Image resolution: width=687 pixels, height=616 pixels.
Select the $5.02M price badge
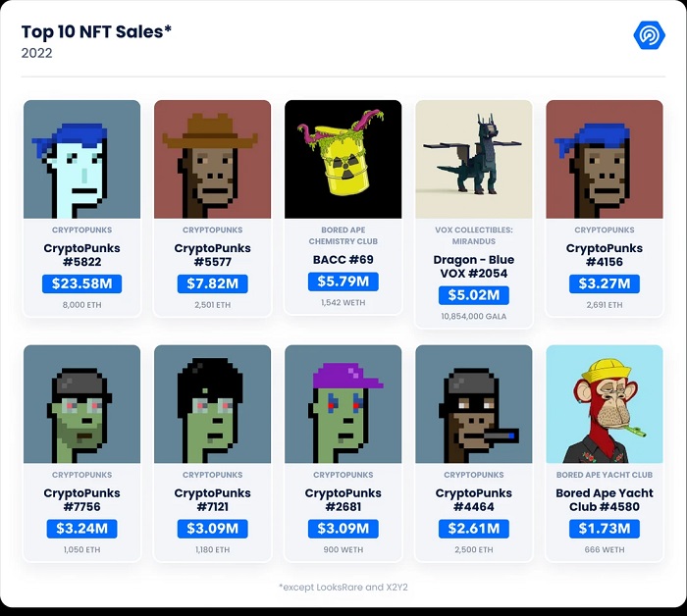pyautogui.click(x=474, y=295)
